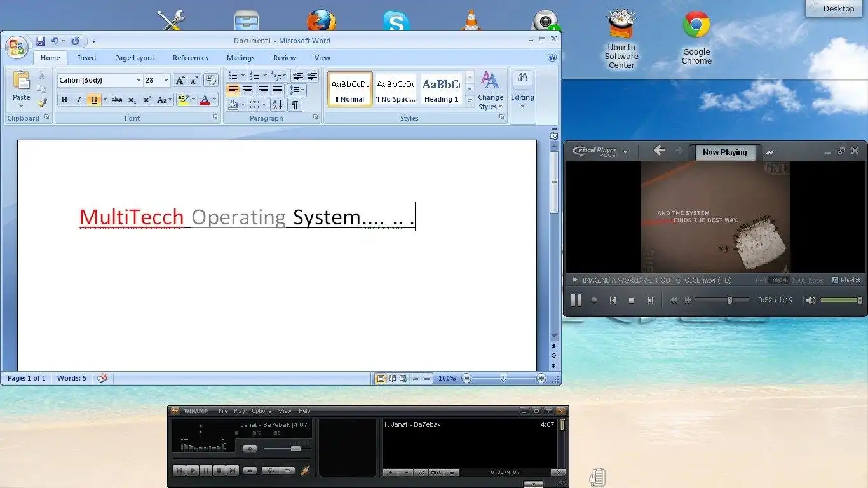Toggle shuffle in Winamp

(271, 471)
